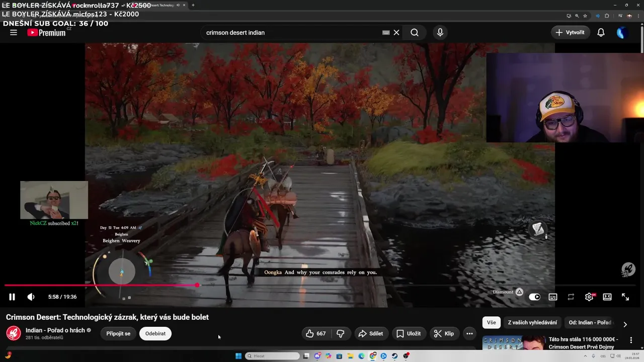Select the 'Z vašich vyhledávání' chip
The height and width of the screenshot is (362, 644).
pyautogui.click(x=532, y=322)
